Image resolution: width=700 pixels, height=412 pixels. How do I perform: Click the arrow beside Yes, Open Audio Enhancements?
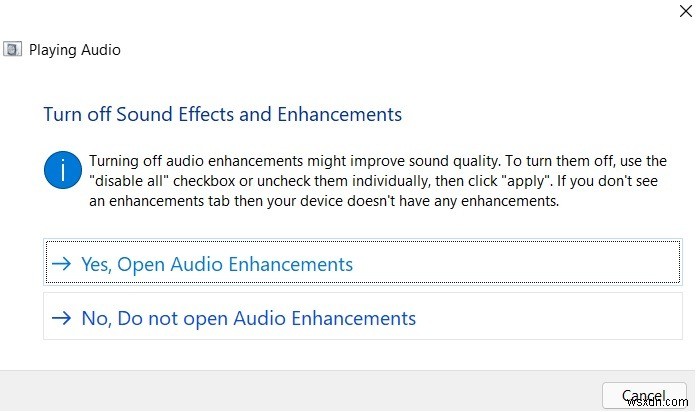[x=62, y=265]
